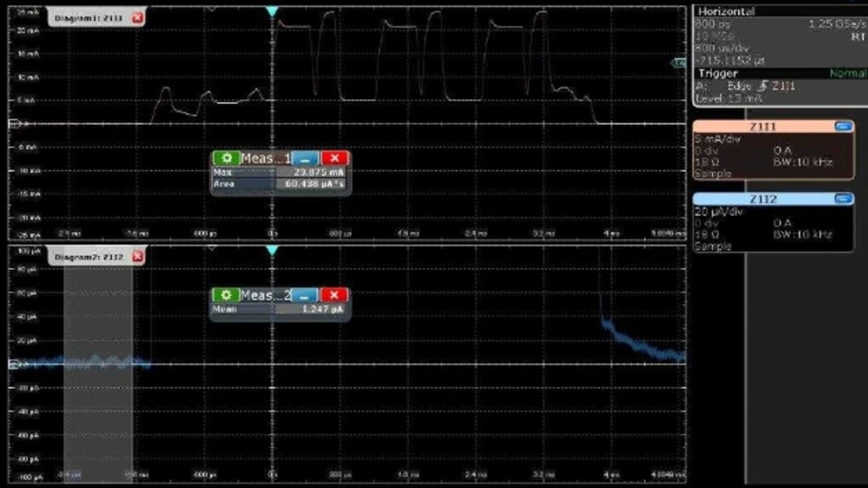Screen dimensions: 868x488
Task: Select the cyan trigger position marker in Diagram1
Action: [272, 12]
